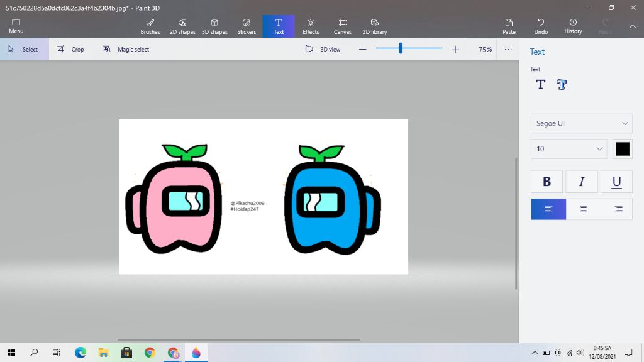Align text center
This screenshot has width=644, height=362.
click(583, 209)
